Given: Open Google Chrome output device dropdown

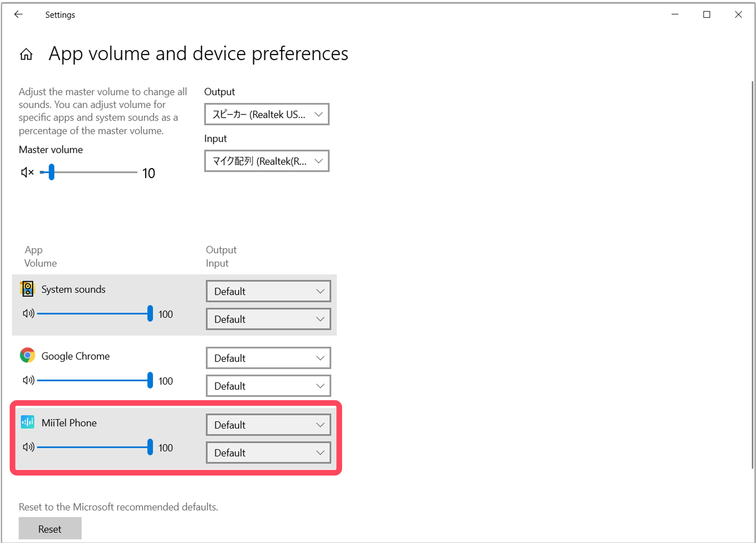Looking at the screenshot, I should pos(268,358).
